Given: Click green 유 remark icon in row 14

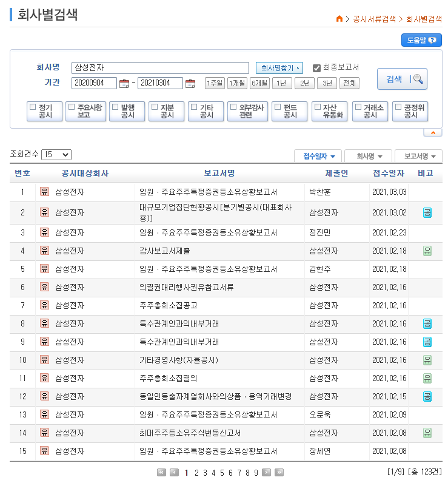Looking at the screenshot, I should pos(427,433).
